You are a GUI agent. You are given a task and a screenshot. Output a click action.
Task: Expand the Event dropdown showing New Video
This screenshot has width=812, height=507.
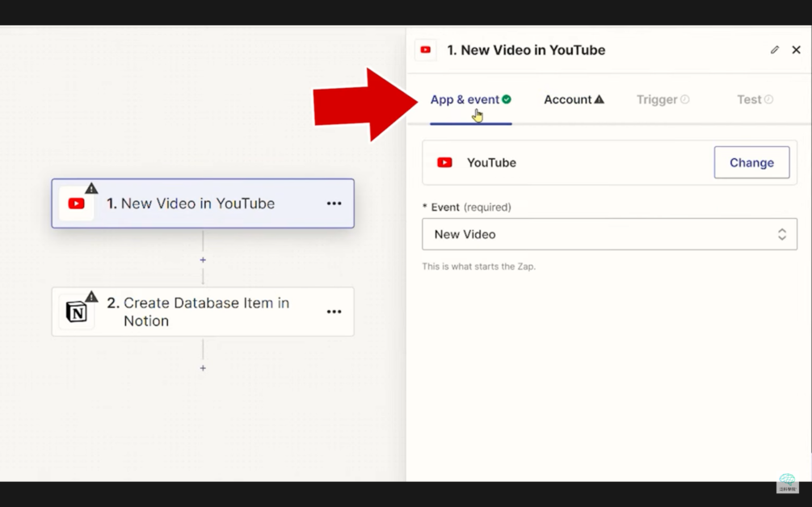[609, 234]
